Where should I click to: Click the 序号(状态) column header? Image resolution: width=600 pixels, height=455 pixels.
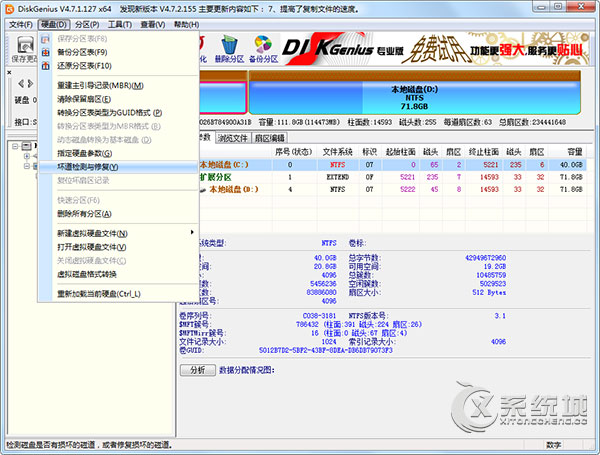click(293, 152)
